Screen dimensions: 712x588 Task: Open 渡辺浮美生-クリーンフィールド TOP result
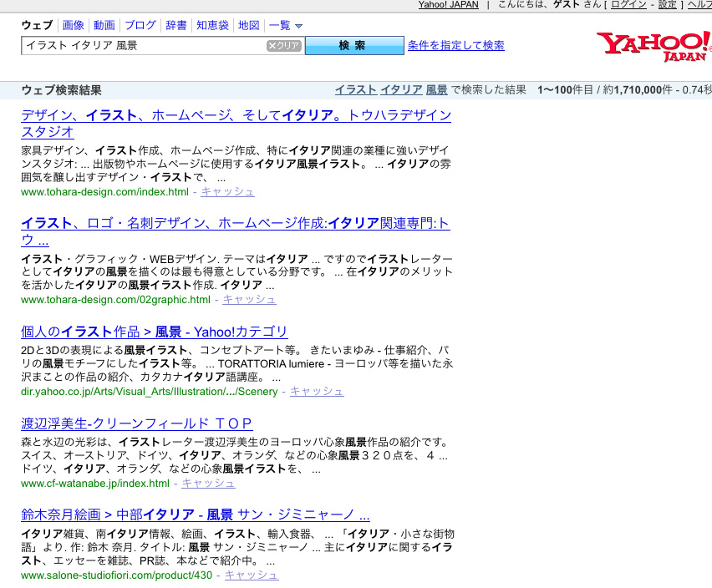coord(137,423)
